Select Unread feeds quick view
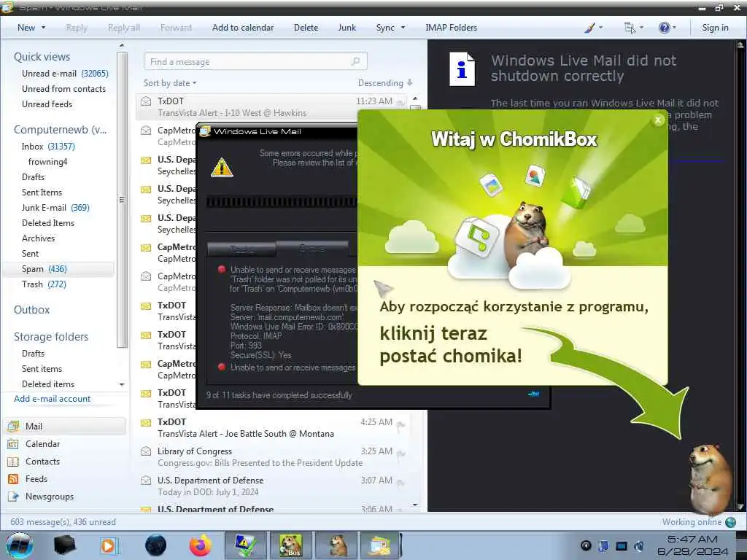Image resolution: width=747 pixels, height=560 pixels. 47,104
